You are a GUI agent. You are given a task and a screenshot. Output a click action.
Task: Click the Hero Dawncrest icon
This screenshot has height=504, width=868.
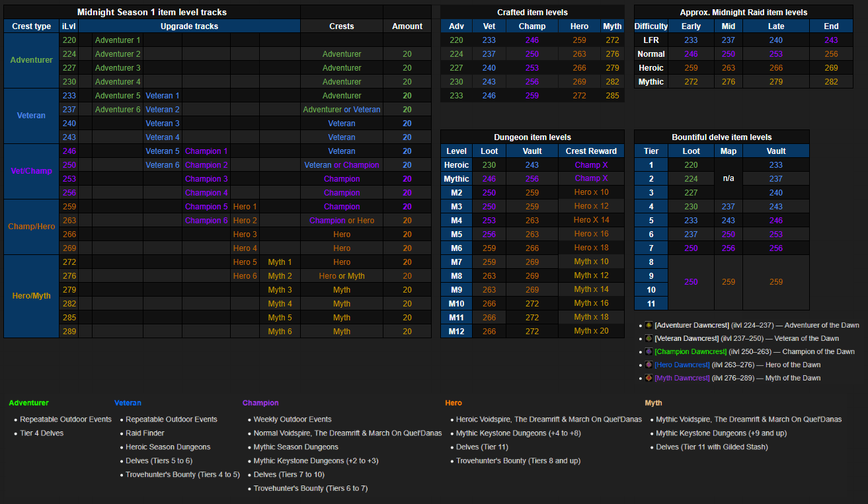649,365
